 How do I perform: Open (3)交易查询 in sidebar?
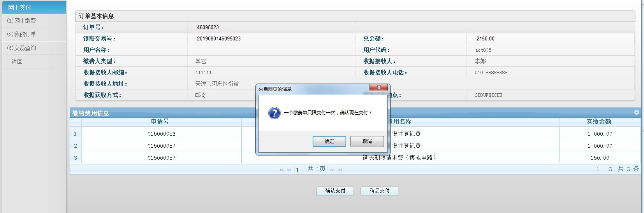[x=22, y=48]
